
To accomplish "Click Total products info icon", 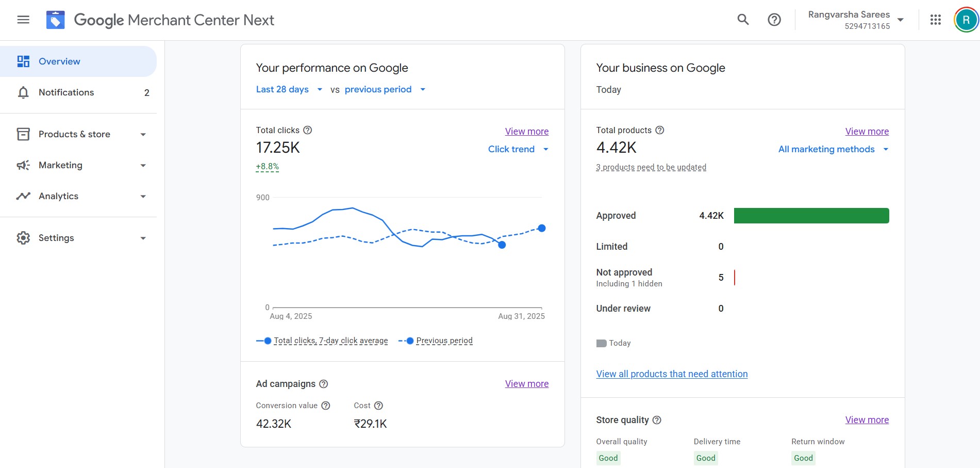I will pyautogui.click(x=659, y=130).
